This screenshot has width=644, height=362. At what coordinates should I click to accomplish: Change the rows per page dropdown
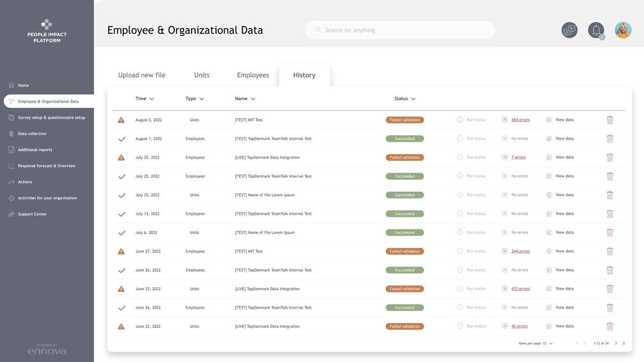pyautogui.click(x=550, y=343)
